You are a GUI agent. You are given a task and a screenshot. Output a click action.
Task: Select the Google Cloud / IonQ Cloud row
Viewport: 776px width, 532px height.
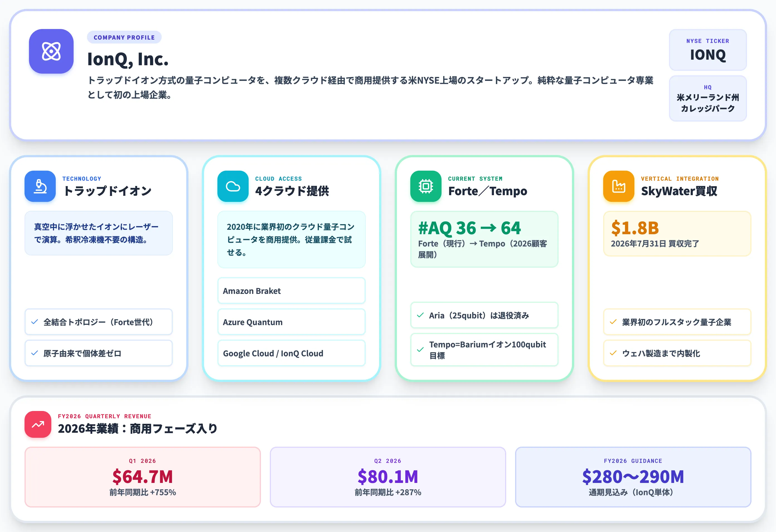click(x=291, y=353)
